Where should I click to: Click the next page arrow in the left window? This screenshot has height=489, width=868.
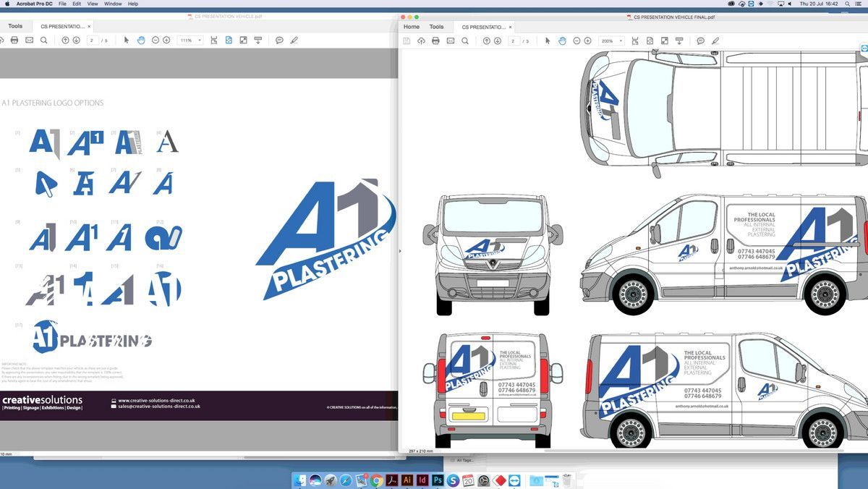(76, 41)
